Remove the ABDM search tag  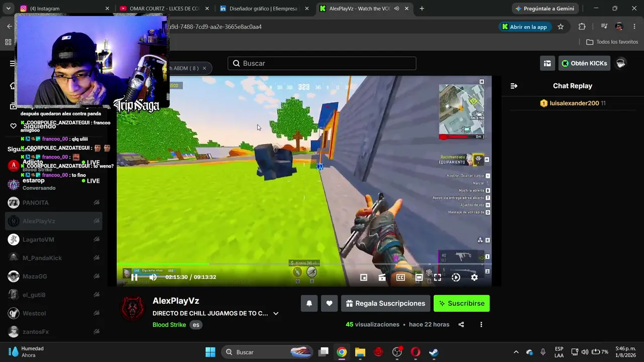(204, 68)
